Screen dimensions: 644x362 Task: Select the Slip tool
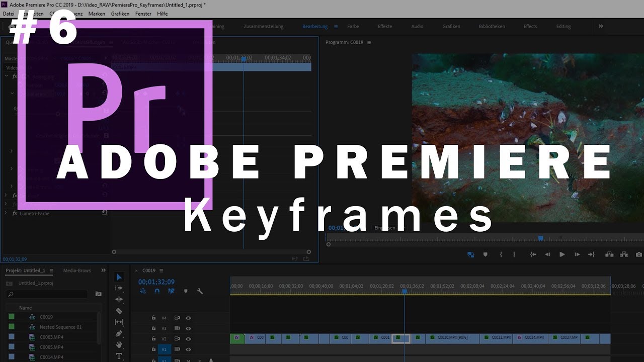point(119,322)
